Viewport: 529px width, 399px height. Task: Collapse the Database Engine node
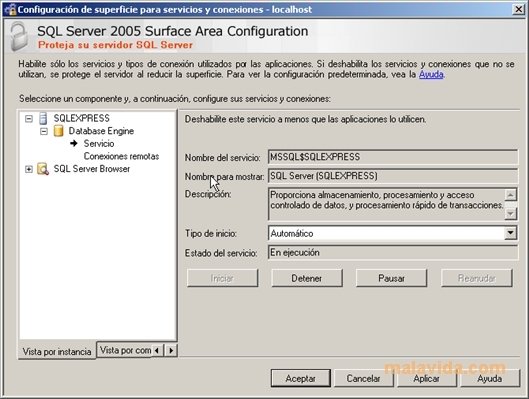[44, 131]
